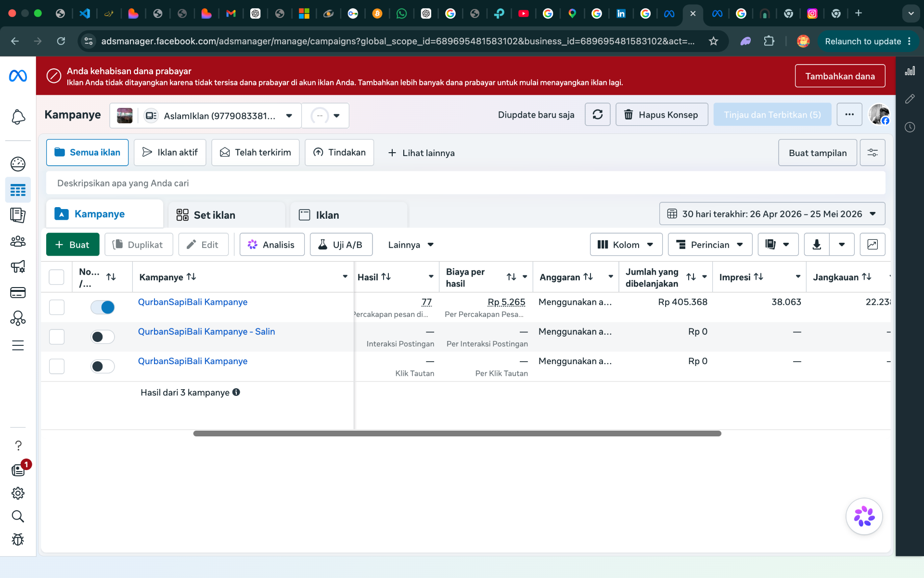Image resolution: width=924 pixels, height=578 pixels.
Task: Tick checkbox for QurbanSapiBali Kampanye - Salin
Action: (x=56, y=337)
